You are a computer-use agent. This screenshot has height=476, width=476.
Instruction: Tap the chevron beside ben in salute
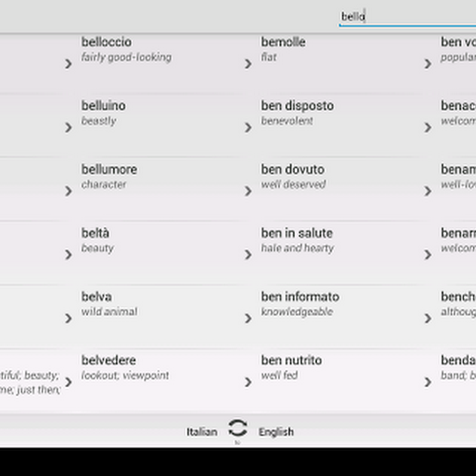249,254
